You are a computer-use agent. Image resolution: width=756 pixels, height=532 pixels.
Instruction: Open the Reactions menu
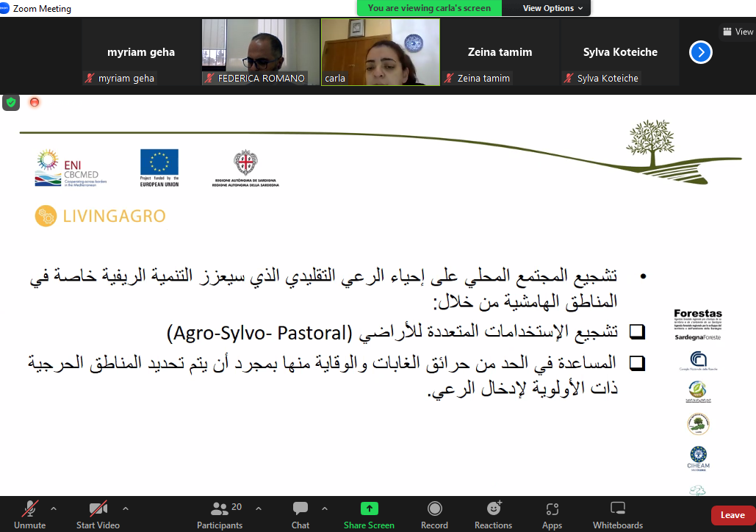pyautogui.click(x=493, y=508)
